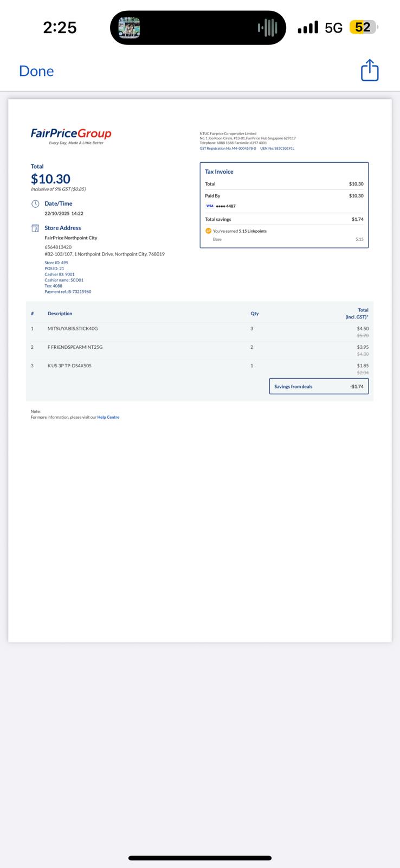Tap the GST Registration number text
The height and width of the screenshot is (868, 400).
pyautogui.click(x=228, y=148)
